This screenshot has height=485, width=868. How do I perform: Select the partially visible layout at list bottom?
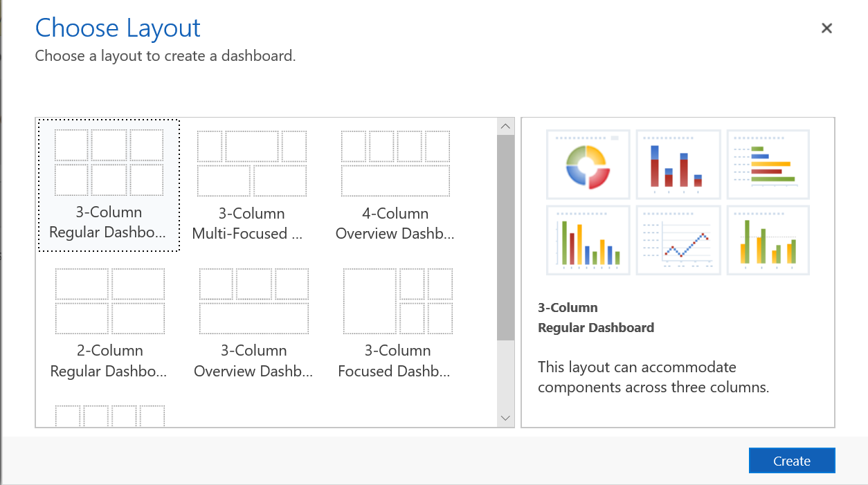[108, 415]
